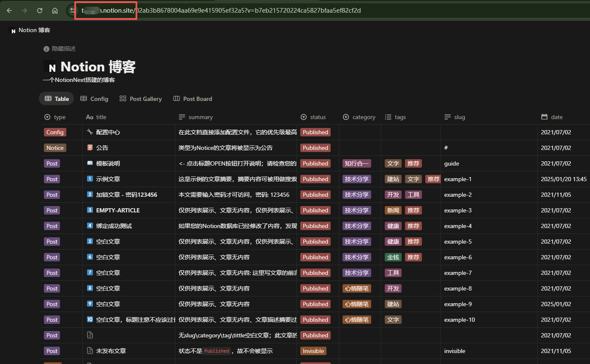The image size is (590, 364).
Task: Click the summary 类型为Notice的文章将被显示为公告
Action: click(x=226, y=148)
